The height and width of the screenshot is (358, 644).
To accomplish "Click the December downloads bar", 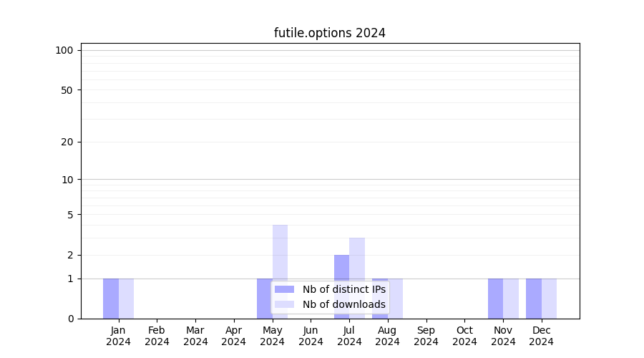I will (549, 299).
